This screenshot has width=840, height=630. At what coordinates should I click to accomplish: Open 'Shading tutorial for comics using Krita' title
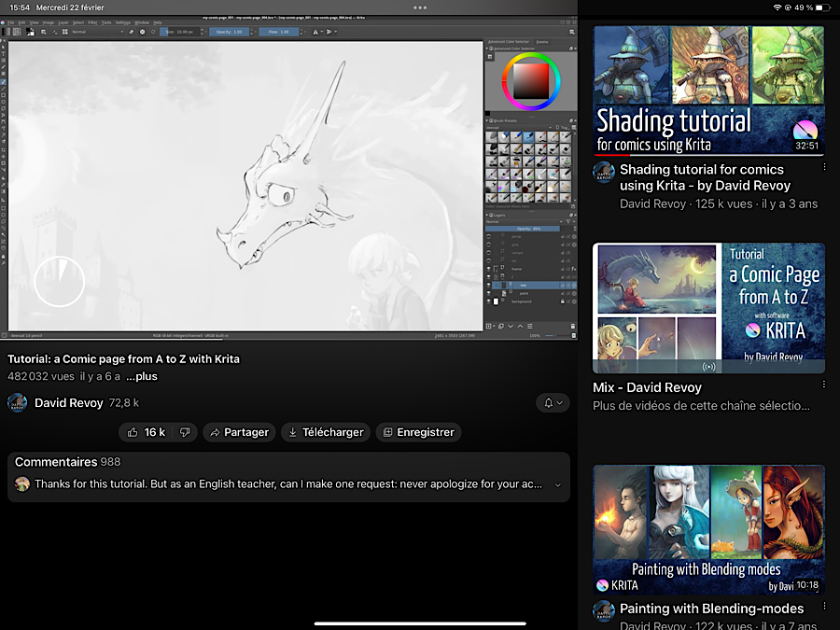click(705, 177)
